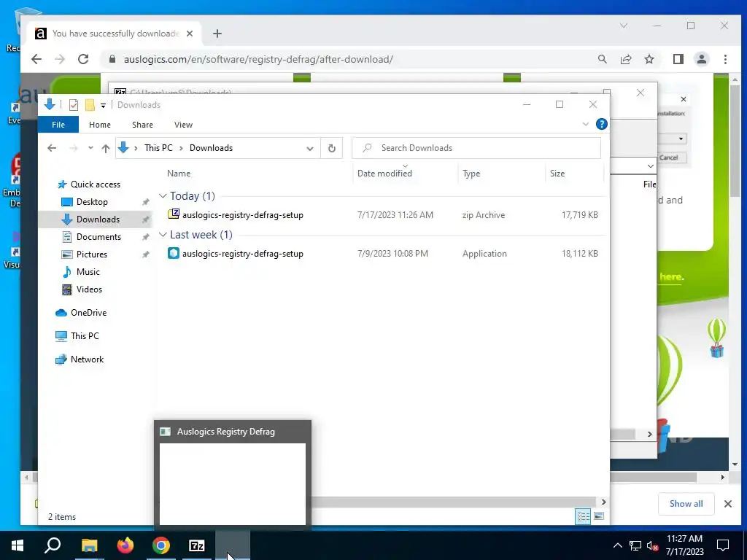
Task: Open Chrome zoom search icon
Action: 603,59
